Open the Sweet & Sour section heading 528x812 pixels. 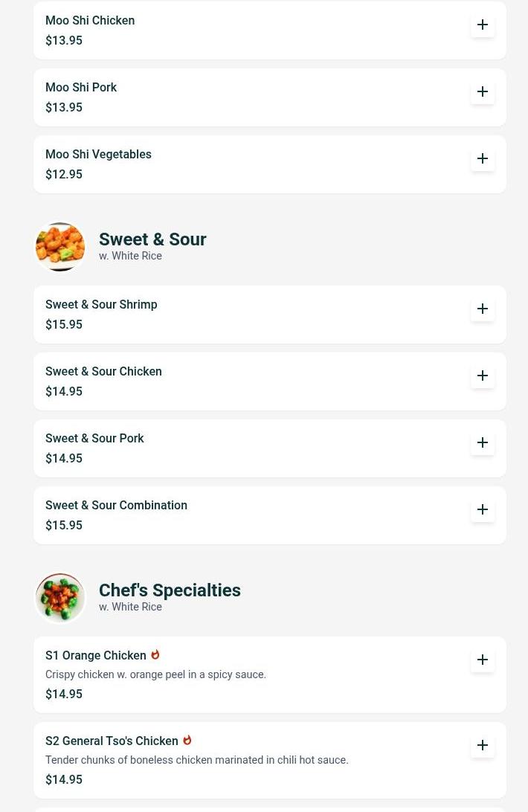152,239
